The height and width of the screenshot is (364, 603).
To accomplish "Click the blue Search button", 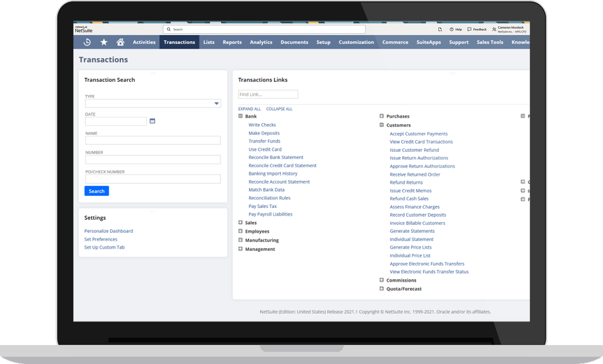I will click(x=96, y=191).
